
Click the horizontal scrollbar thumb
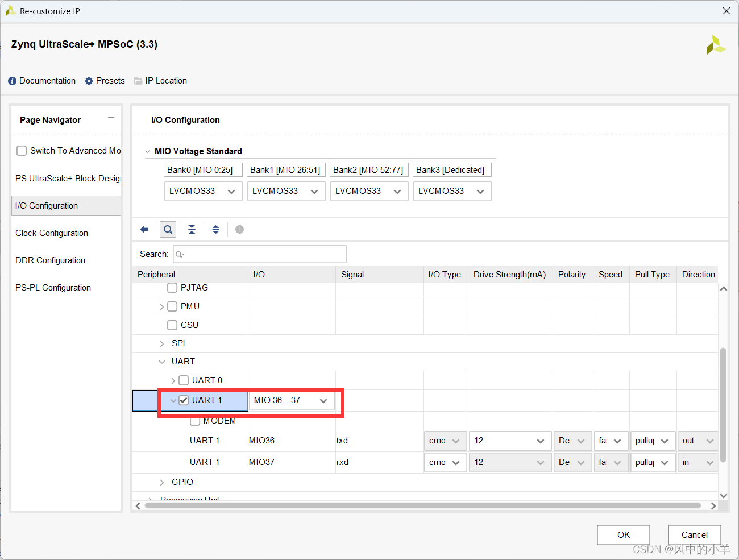pos(423,505)
